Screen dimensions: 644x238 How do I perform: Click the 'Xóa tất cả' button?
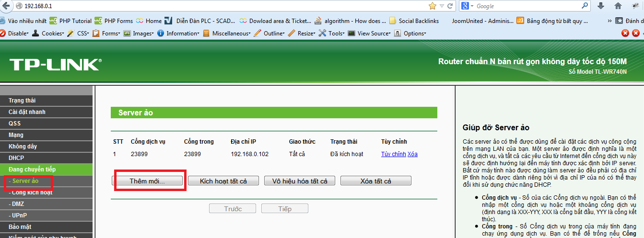coord(376,181)
